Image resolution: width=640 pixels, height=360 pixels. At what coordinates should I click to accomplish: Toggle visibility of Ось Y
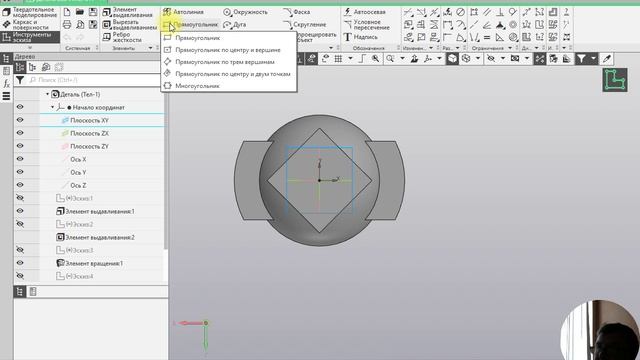20,172
